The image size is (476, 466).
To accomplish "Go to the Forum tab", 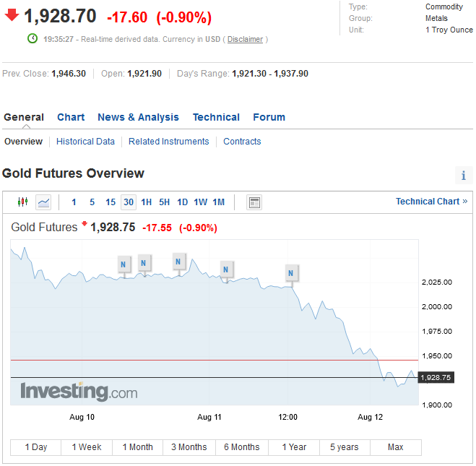I will point(269,117).
